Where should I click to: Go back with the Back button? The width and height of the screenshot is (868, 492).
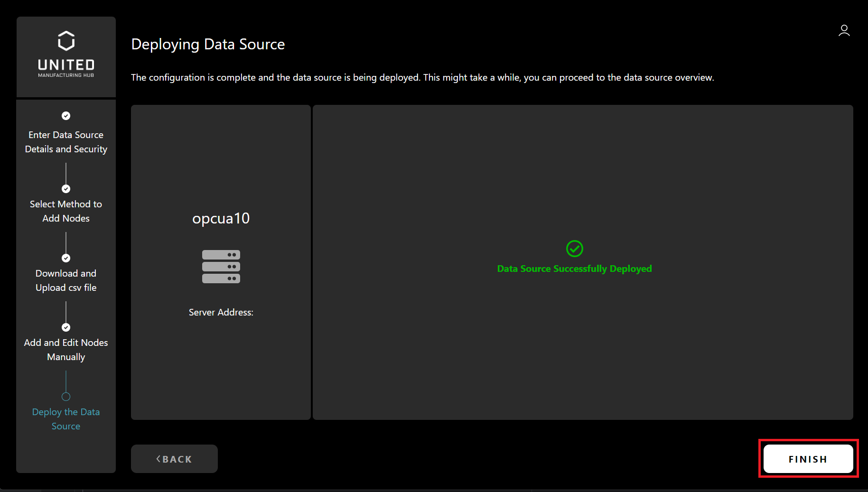pyautogui.click(x=174, y=459)
